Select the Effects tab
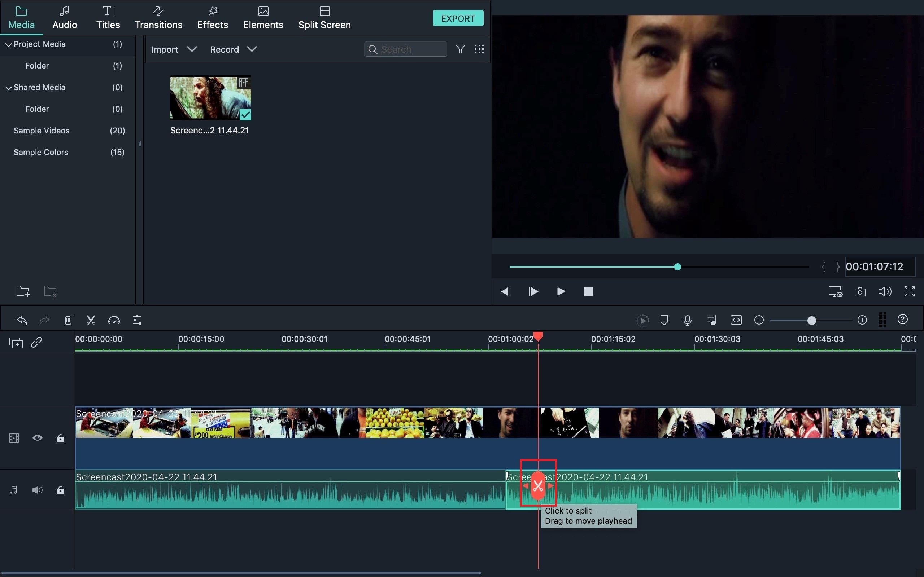The image size is (924, 577). 213,18
